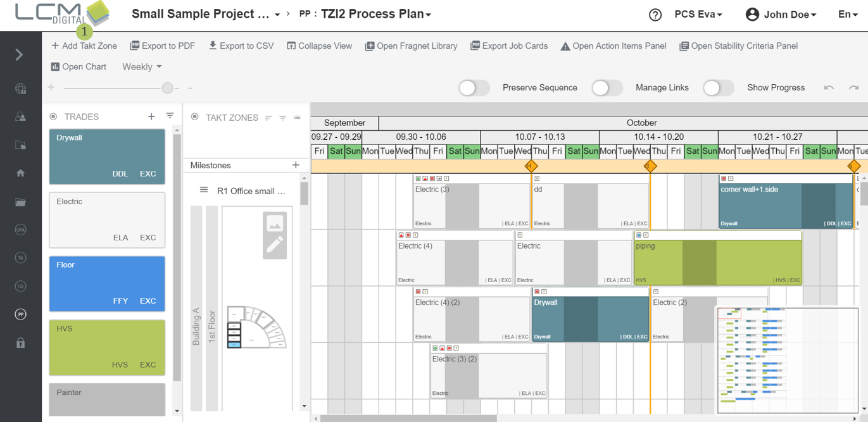Click the undo arrow icon
The height and width of the screenshot is (422, 868).
pos(829,88)
